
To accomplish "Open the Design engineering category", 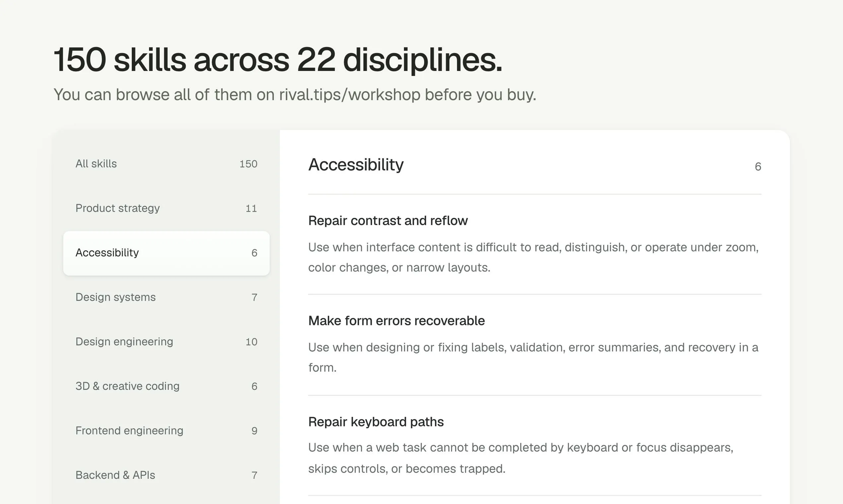I will point(166,342).
